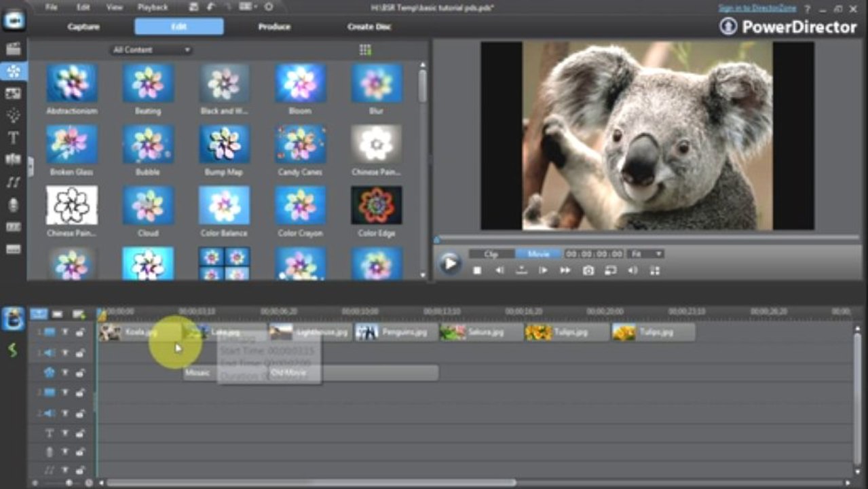Toggle enable checkbox on audio track 1
The width and height of the screenshot is (868, 489).
pos(65,352)
